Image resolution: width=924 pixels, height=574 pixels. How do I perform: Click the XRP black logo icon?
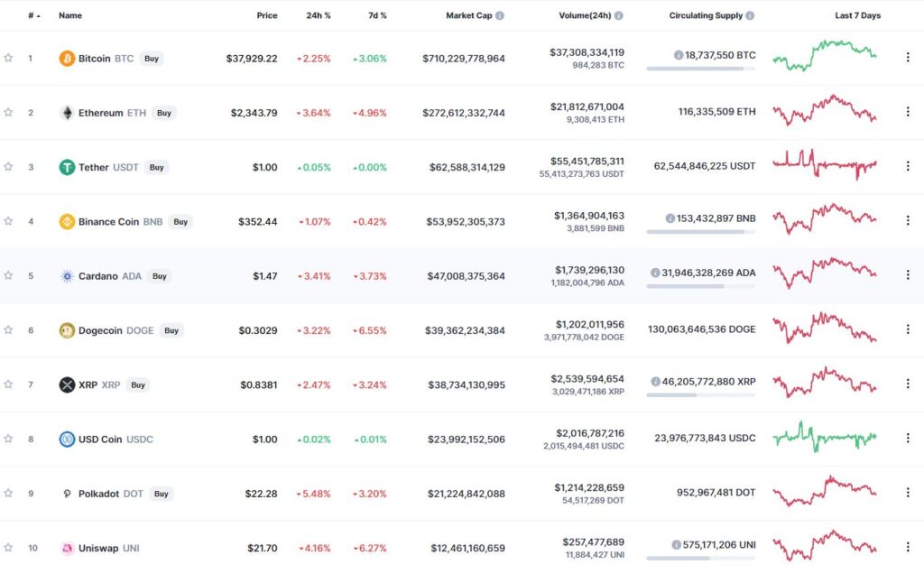[x=67, y=384]
